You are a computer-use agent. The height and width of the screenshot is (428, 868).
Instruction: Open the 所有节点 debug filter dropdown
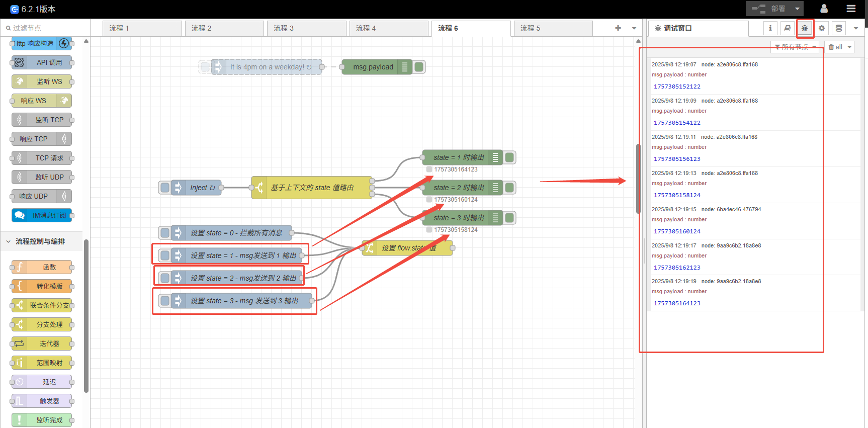click(x=795, y=47)
